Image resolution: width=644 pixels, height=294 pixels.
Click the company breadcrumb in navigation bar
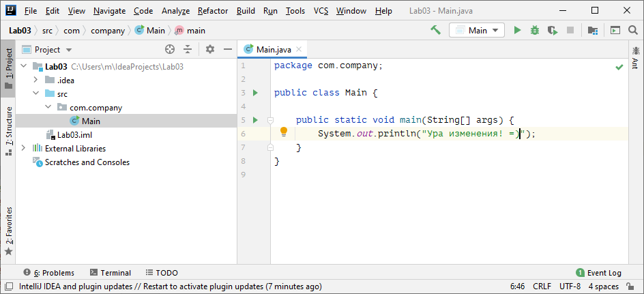[108, 31]
